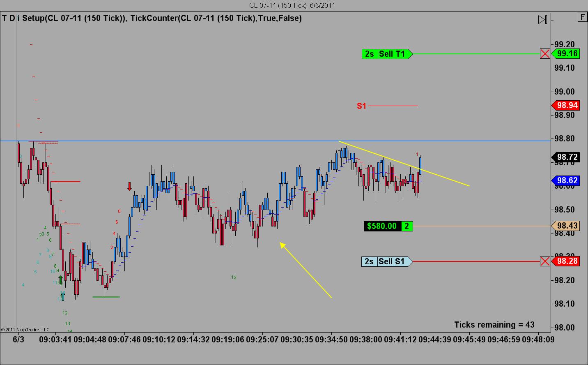The width and height of the screenshot is (588, 365).
Task: Click the 09:34:50 time axis label
Action: 331,340
